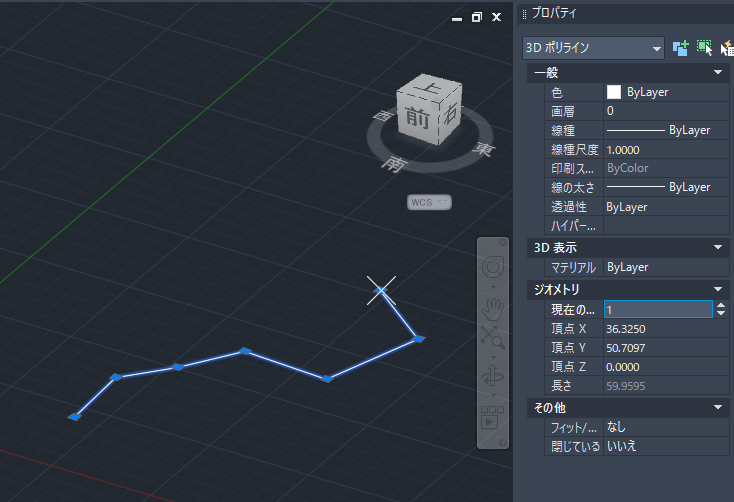Select the Orbit tool in navigation bar
Screen dimensions: 734x502
pyautogui.click(x=493, y=377)
